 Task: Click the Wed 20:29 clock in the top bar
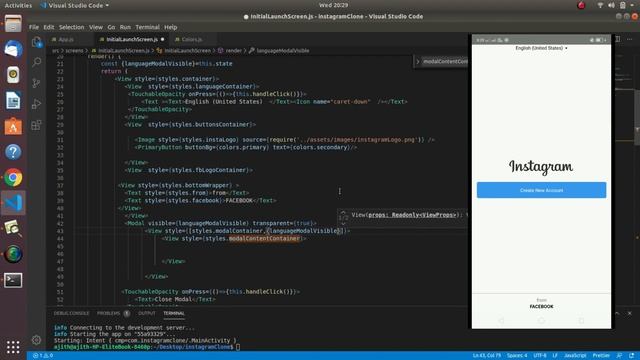(333, 5)
